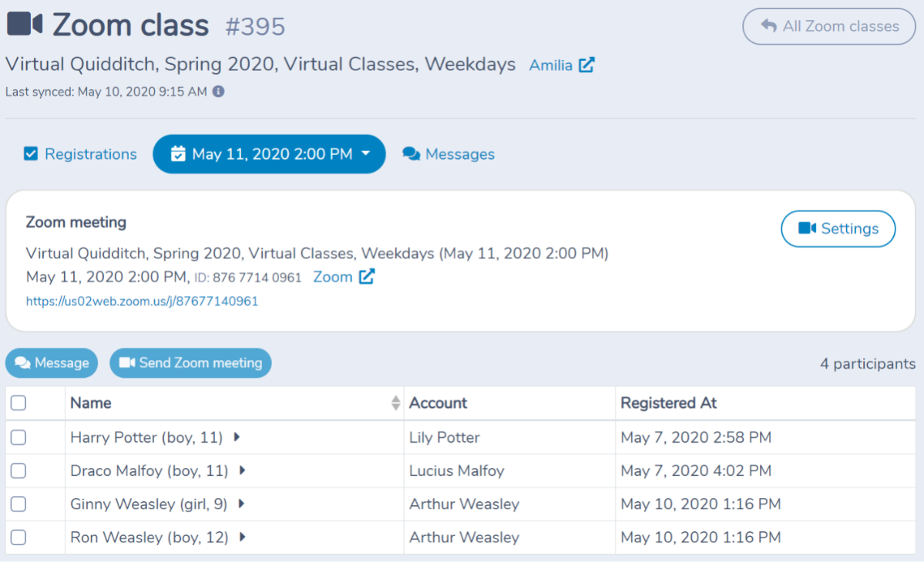Click the Name column header

pos(234,403)
